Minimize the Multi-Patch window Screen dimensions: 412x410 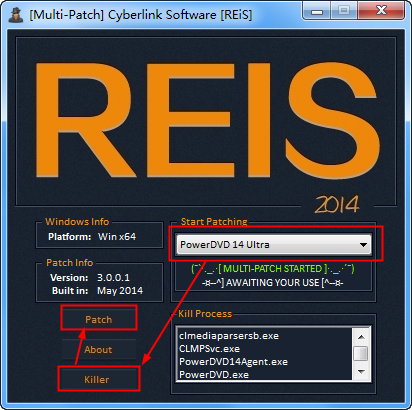pos(317,11)
